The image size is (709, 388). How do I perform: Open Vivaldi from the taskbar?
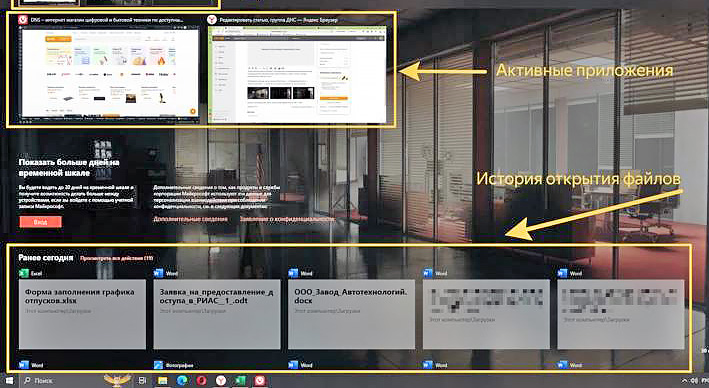260,381
